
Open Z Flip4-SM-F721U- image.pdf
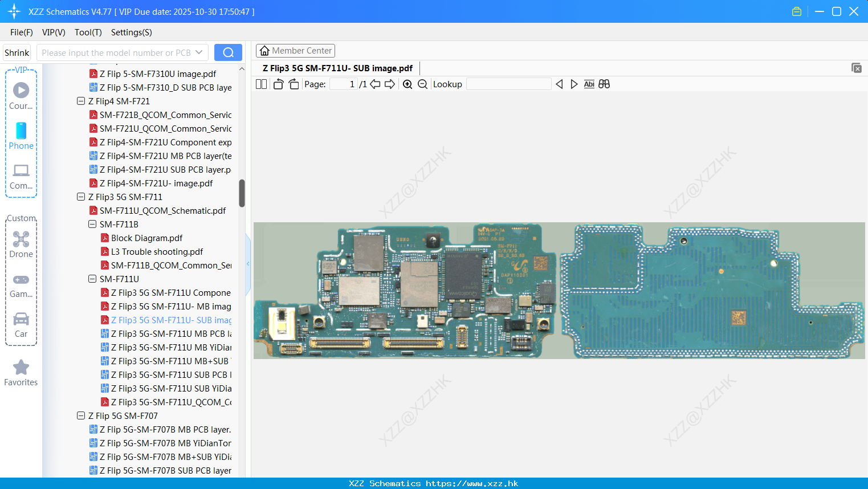156,183
